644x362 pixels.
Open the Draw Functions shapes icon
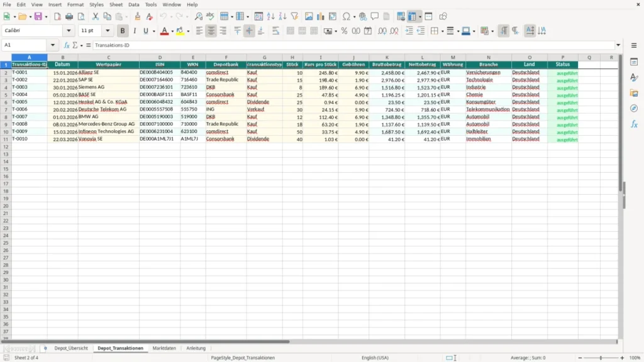pos(443,16)
